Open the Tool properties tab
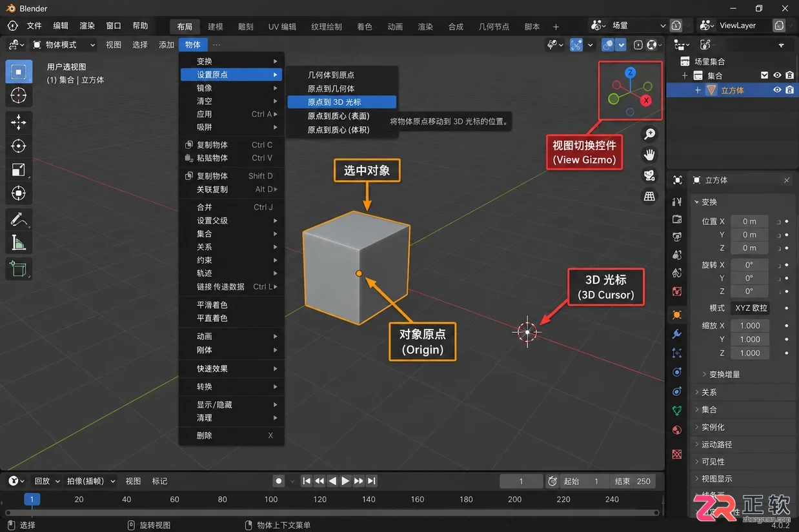This screenshot has width=799, height=532. pos(677,202)
